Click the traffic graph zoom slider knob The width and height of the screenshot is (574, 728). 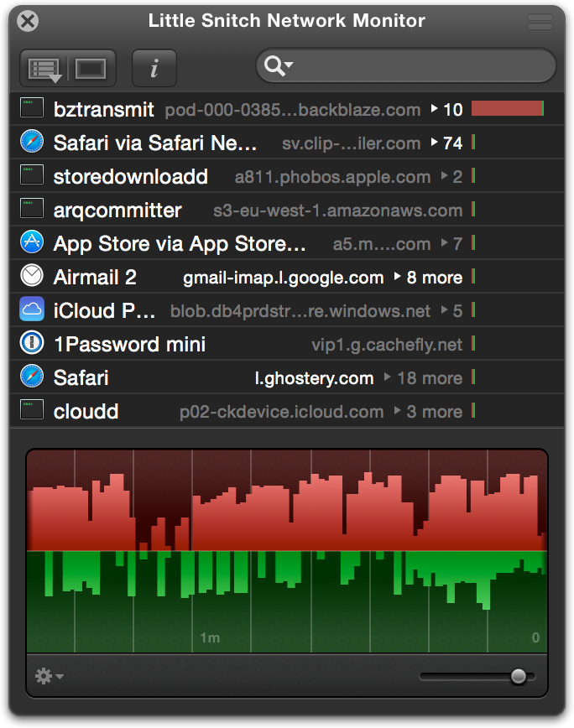[519, 677]
